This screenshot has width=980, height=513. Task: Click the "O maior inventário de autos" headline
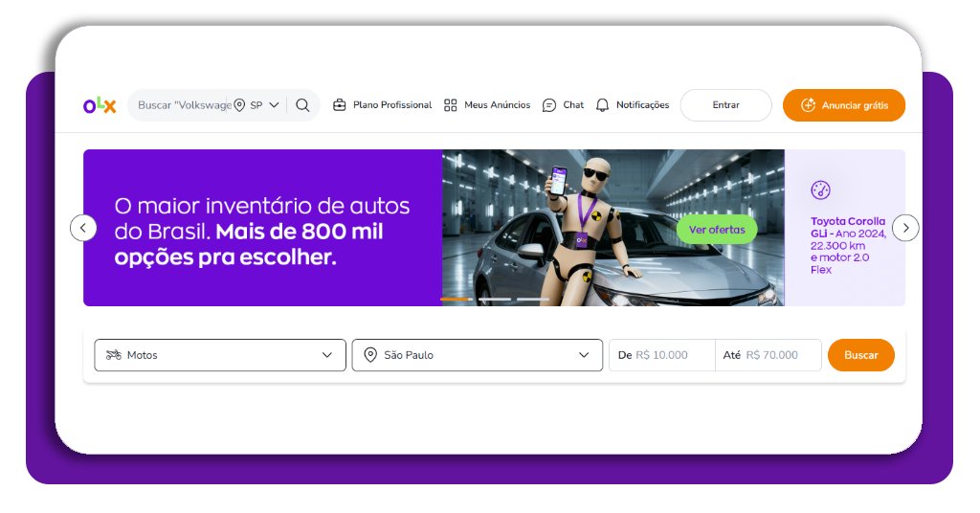tap(262, 232)
